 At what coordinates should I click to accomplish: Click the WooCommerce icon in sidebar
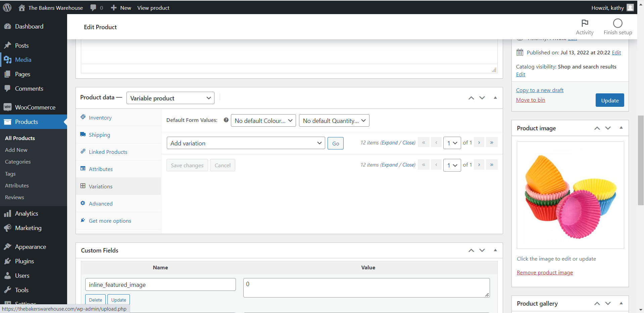click(x=7, y=107)
